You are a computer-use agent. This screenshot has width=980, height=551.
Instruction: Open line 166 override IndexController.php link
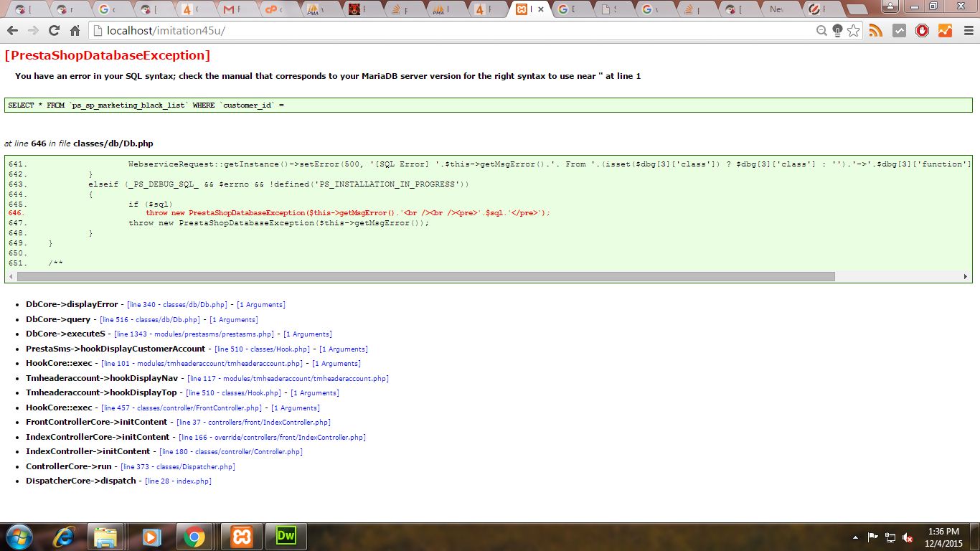pyautogui.click(x=272, y=438)
